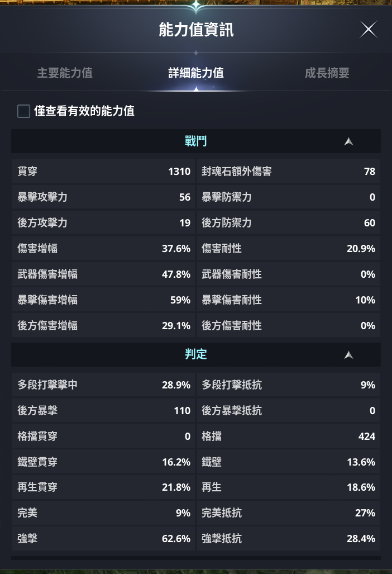Click the 格擋 stat row

click(x=288, y=437)
